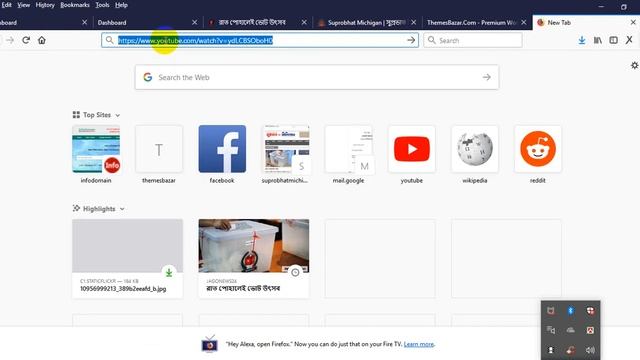The image size is (640, 360).
Task: Collapse the Highlights section chevron
Action: [122, 209]
